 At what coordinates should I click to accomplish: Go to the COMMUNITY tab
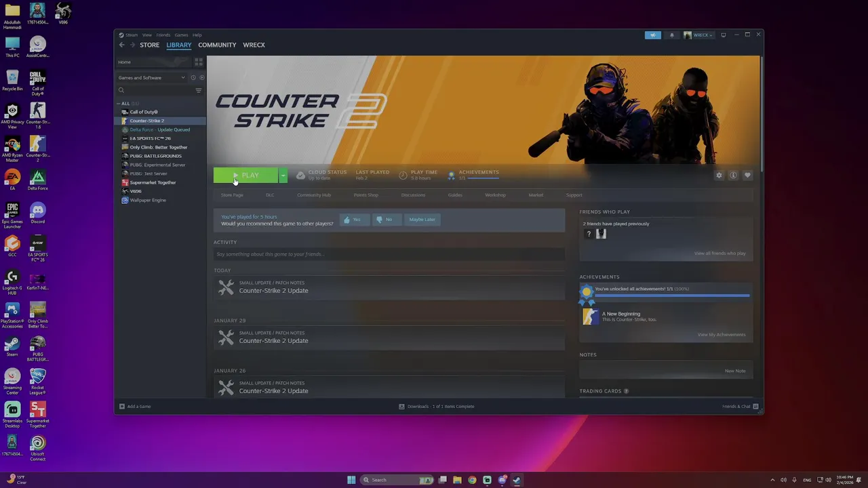(217, 45)
